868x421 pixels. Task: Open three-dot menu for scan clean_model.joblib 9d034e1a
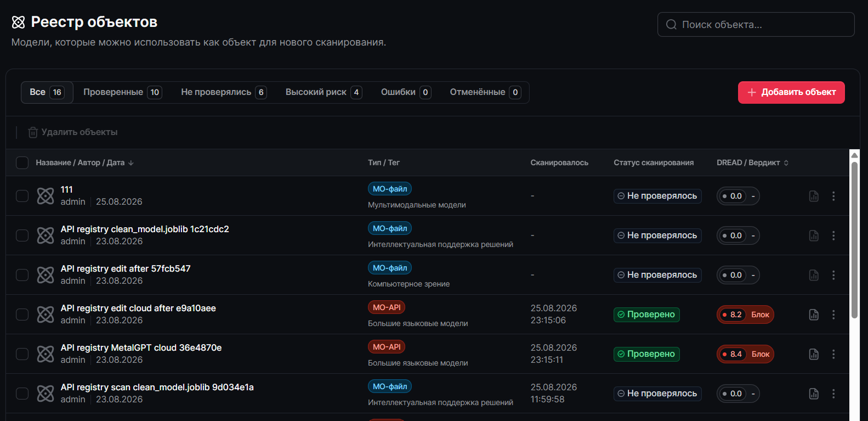[x=833, y=394]
